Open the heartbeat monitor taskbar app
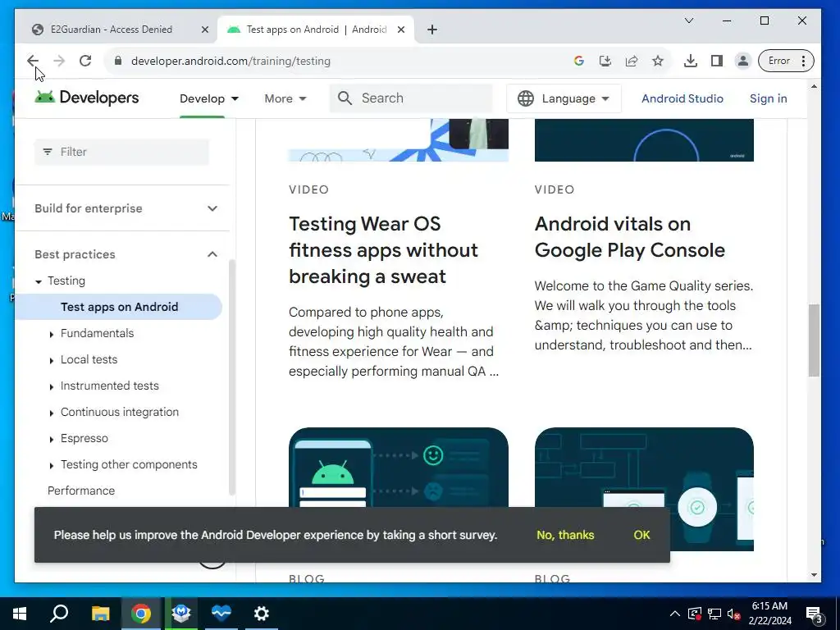Image resolution: width=840 pixels, height=630 pixels. tap(221, 614)
